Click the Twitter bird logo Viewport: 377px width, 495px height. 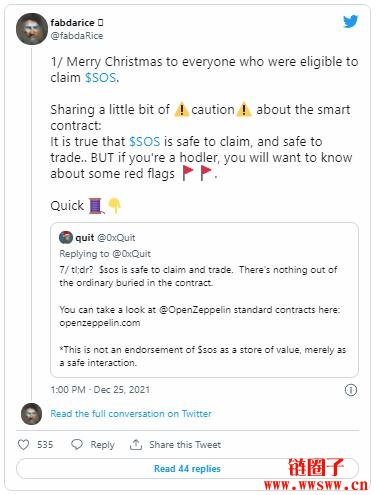(351, 22)
